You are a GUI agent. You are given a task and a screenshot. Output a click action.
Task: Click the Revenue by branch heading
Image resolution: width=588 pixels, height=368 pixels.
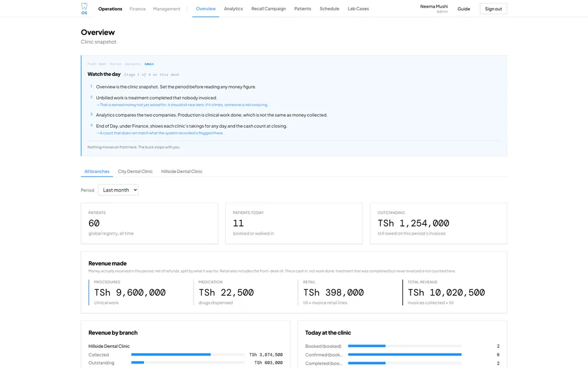pos(113,333)
